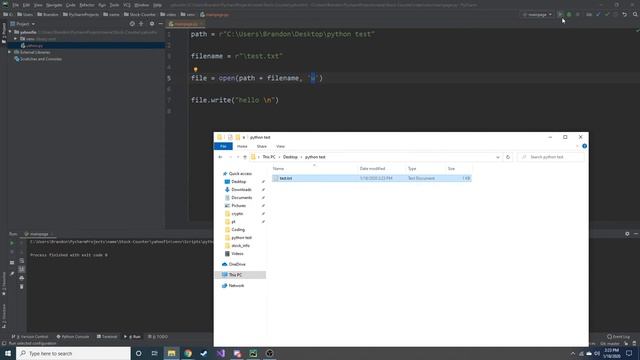Click the locate-file target icon in Project panel

132,24
